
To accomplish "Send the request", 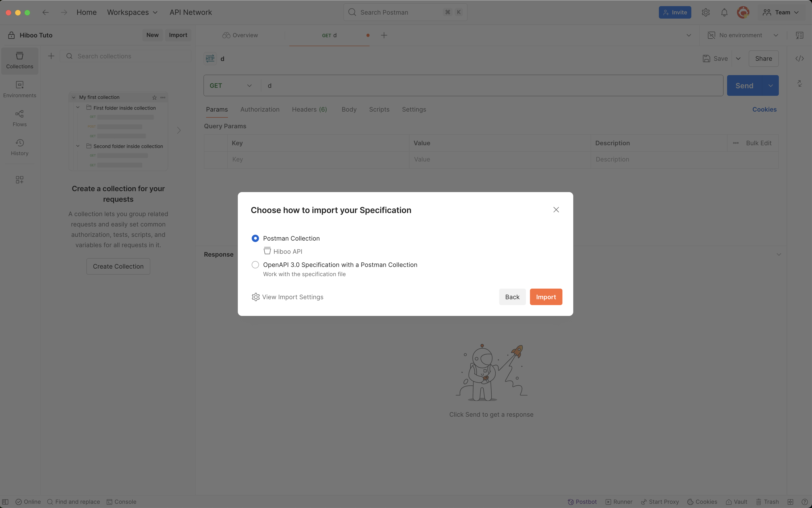I will click(x=744, y=86).
